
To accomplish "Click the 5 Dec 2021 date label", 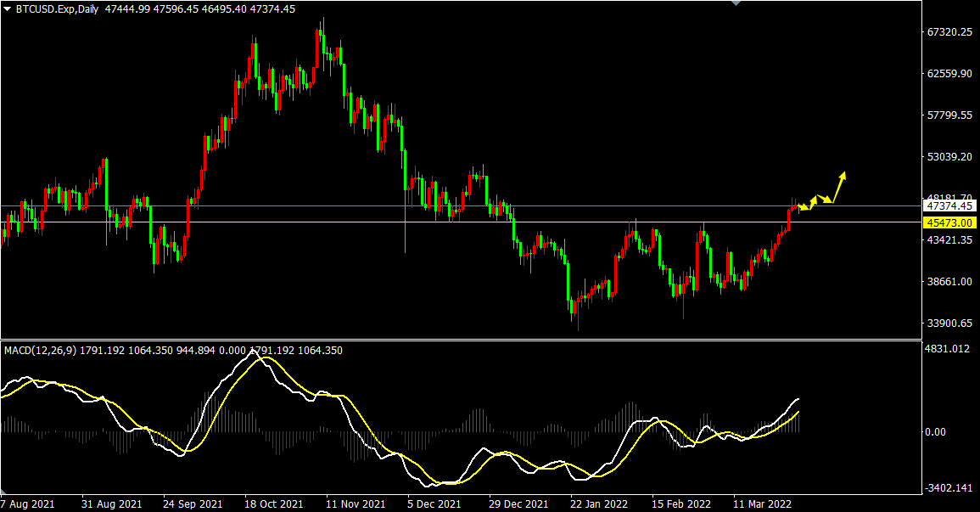I will point(434,504).
